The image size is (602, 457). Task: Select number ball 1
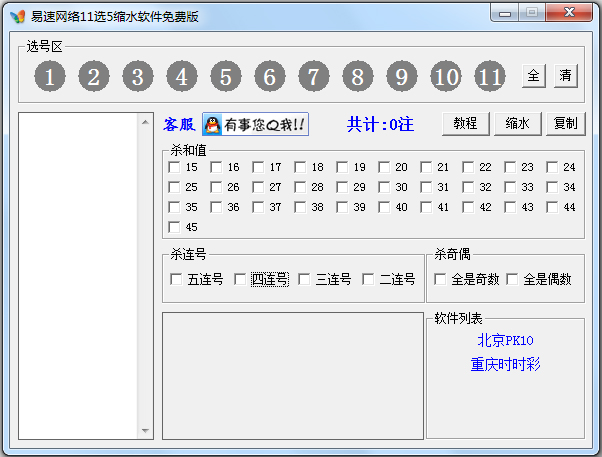click(x=50, y=76)
